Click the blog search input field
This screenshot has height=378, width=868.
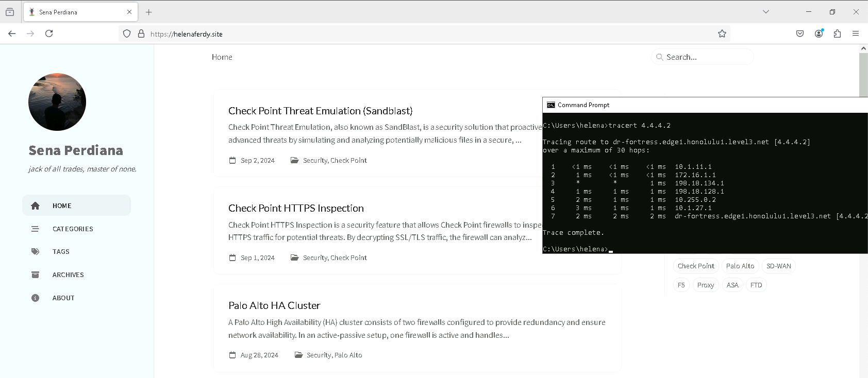tap(706, 57)
